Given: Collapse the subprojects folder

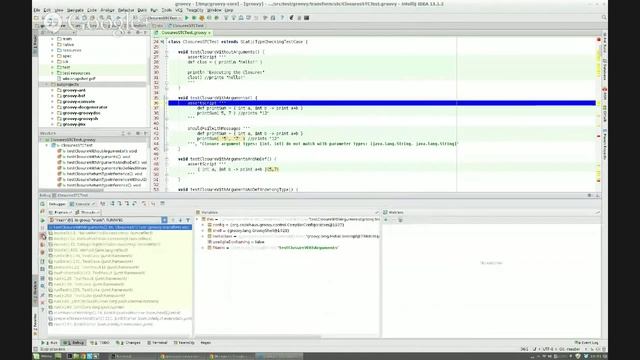Looking at the screenshot, I should [x=47, y=84].
